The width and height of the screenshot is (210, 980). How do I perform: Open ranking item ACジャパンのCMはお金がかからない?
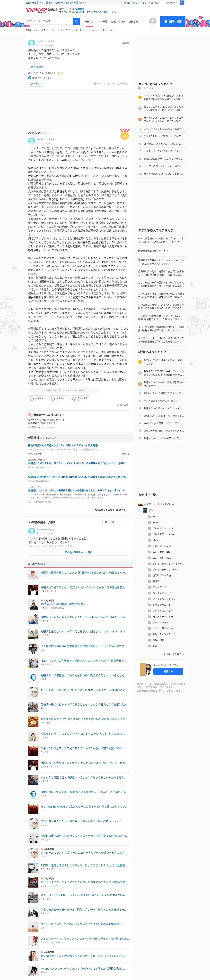tap(164, 362)
